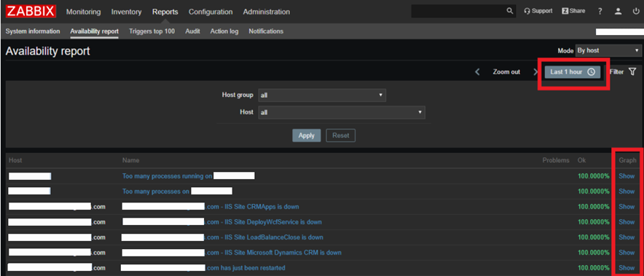Click 100.0000% in the LoadBalanceClose row

[x=594, y=237]
